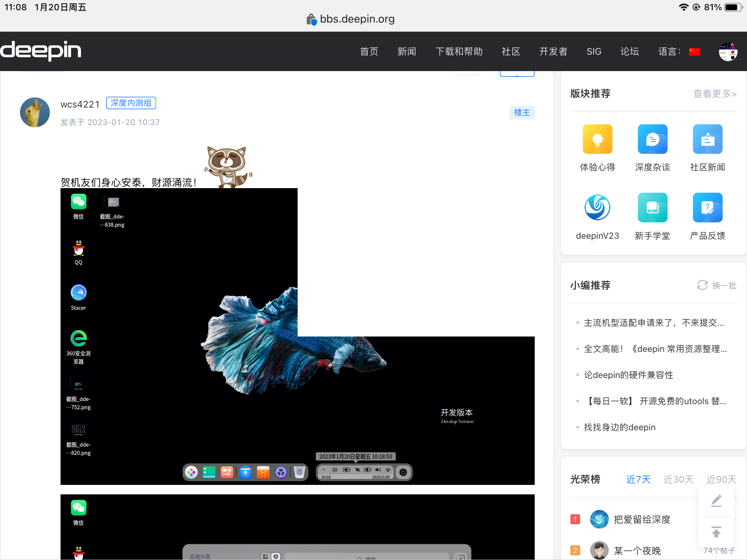Open the 论坛 menu item
The height and width of the screenshot is (560, 747).
point(630,51)
